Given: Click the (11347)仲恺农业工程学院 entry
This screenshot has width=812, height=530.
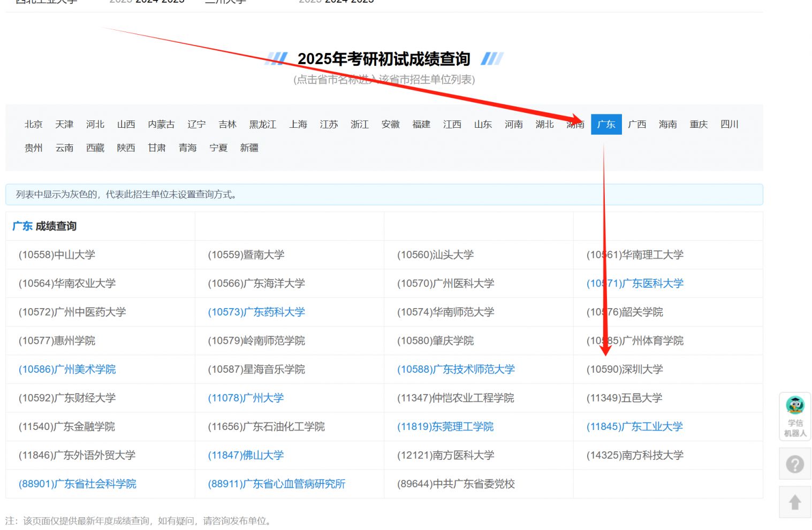Looking at the screenshot, I should (x=456, y=398).
